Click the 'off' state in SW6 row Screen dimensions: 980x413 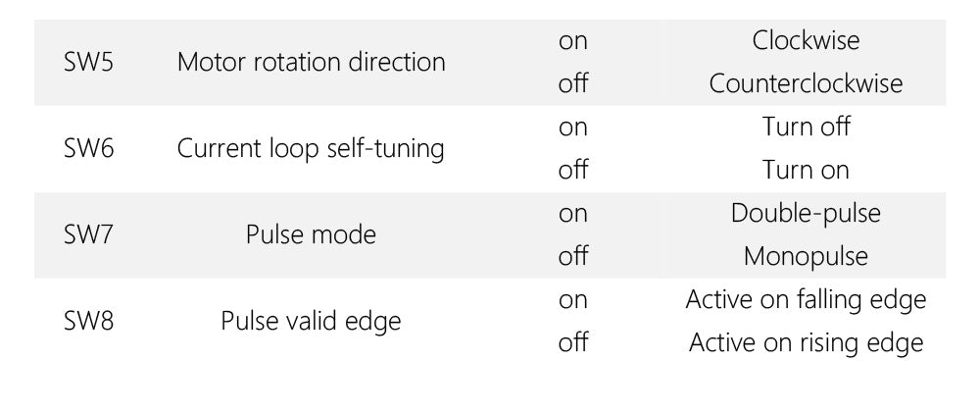tap(573, 170)
